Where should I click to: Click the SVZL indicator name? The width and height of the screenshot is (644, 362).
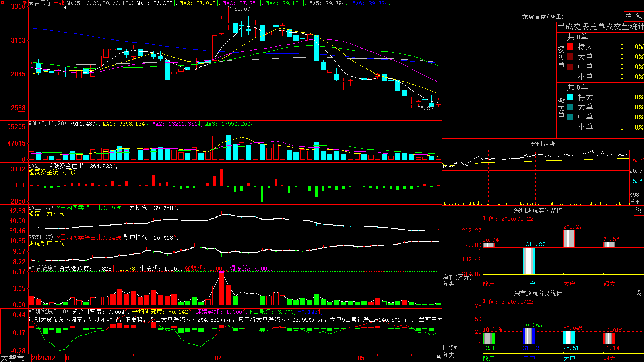[35, 208]
